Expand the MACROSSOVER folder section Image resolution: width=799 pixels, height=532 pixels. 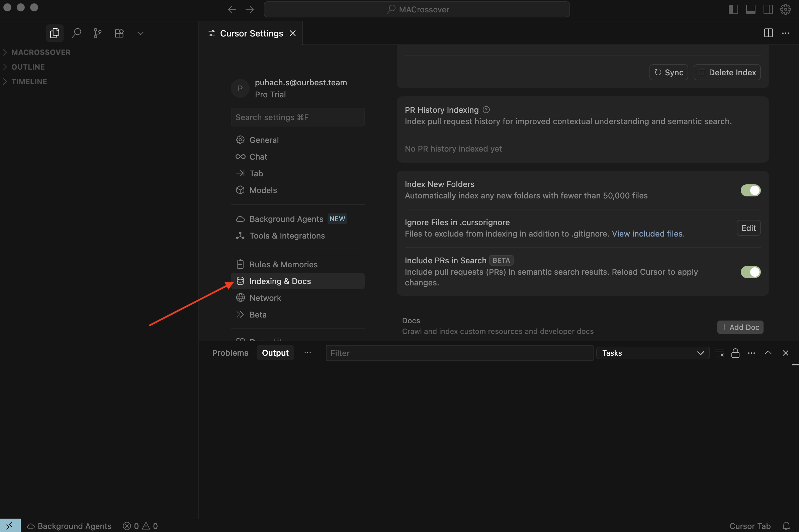[41, 52]
